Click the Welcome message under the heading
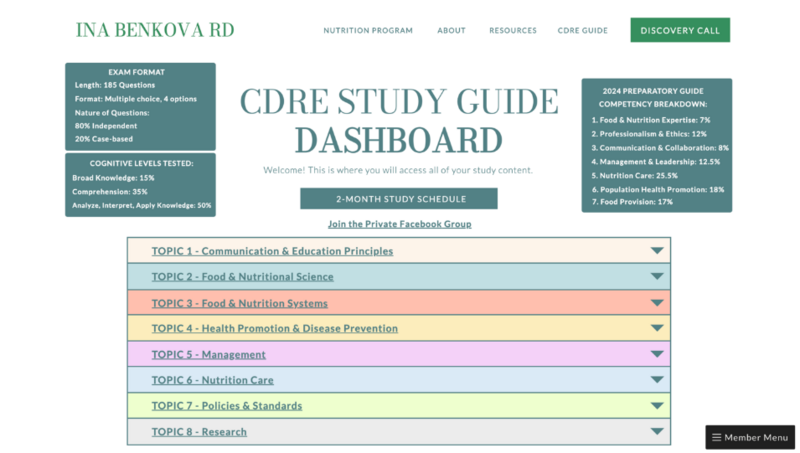Screen dimensions: 800x453 (x=398, y=170)
